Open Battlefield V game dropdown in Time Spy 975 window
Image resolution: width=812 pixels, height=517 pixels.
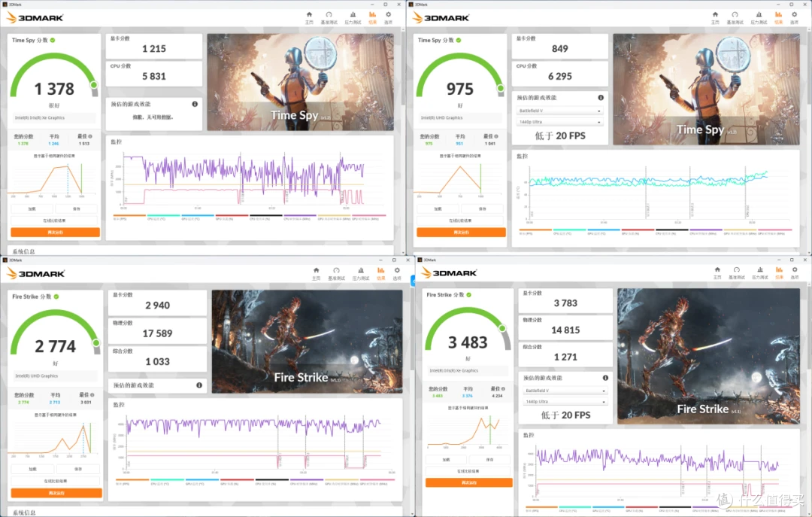tap(560, 111)
